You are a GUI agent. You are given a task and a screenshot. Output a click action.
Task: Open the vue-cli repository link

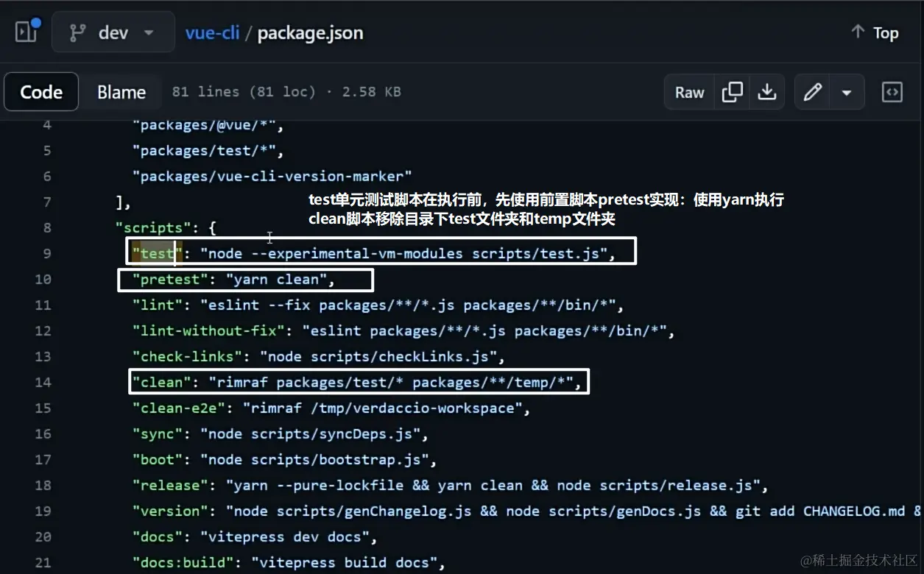(x=212, y=33)
